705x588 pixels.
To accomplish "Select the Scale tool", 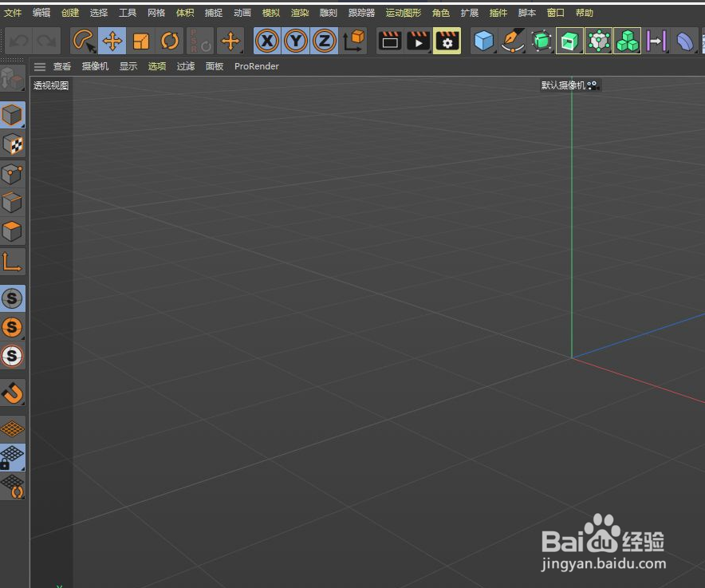I will tap(140, 41).
